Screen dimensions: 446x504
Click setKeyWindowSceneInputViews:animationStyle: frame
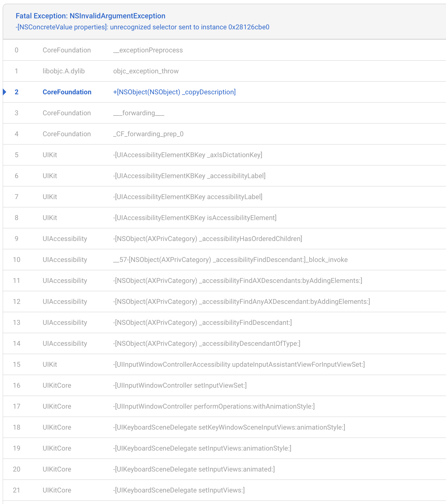click(229, 427)
